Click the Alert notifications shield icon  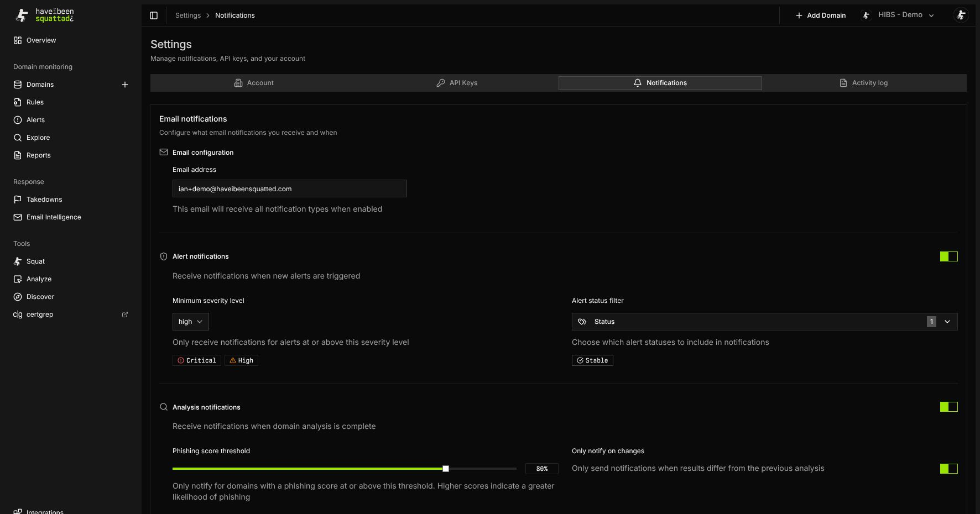point(164,256)
